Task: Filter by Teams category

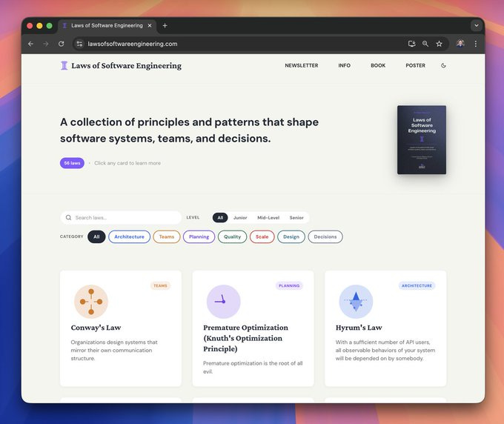Action: (167, 236)
